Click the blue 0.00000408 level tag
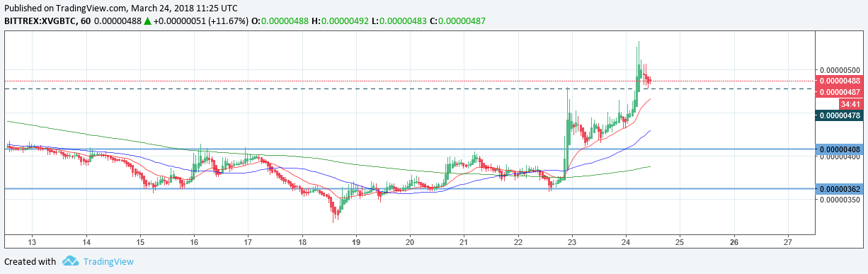Screen dimensions: 868x274 click(x=840, y=149)
